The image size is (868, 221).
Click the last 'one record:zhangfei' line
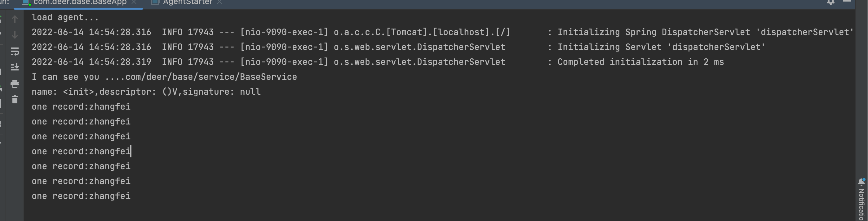coord(81,196)
